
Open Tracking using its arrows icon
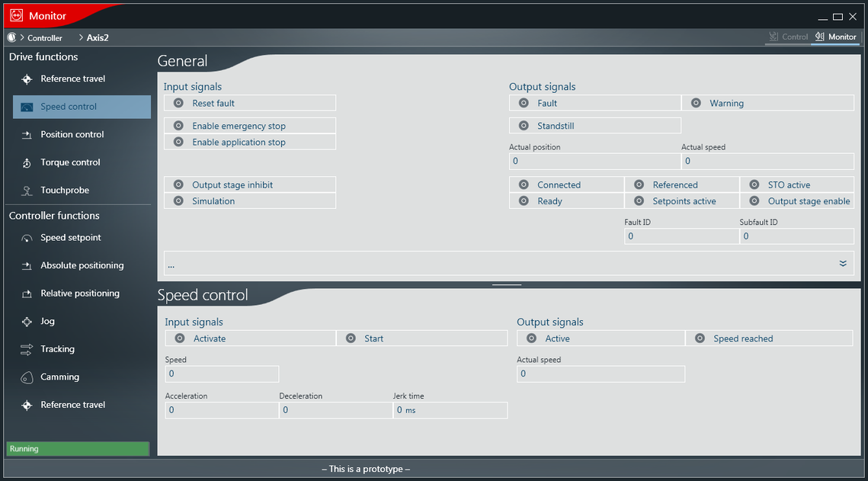(27, 349)
